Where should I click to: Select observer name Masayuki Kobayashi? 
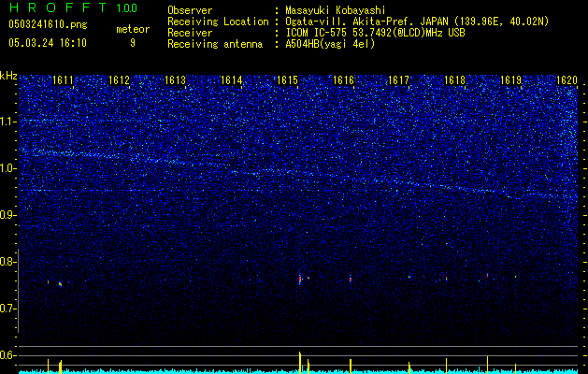[x=336, y=10]
